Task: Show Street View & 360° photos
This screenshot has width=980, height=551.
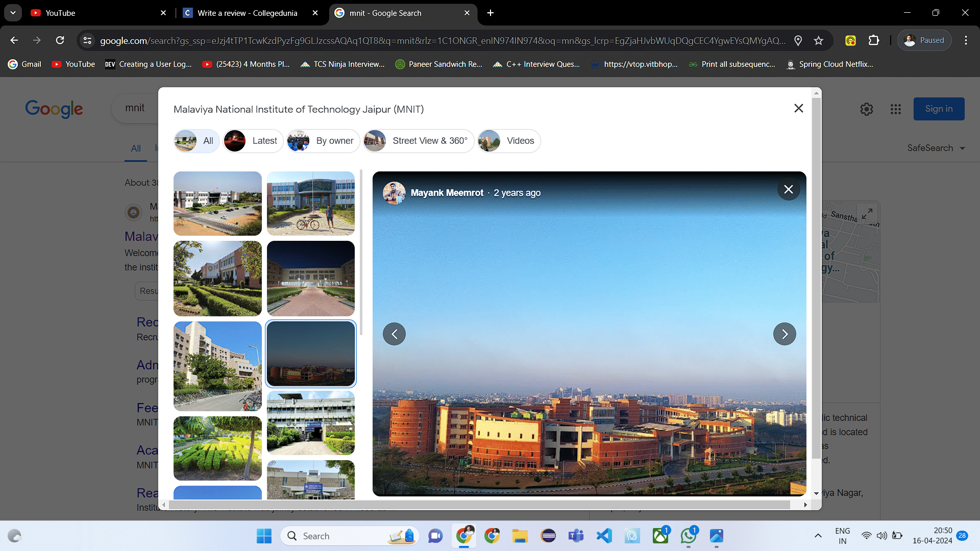Action: click(419, 141)
